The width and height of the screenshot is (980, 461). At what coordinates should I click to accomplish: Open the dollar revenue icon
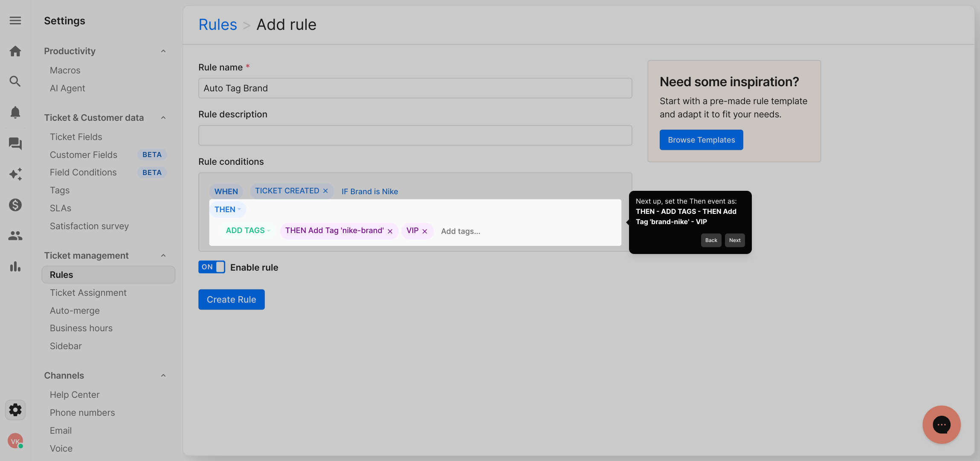pos(15,205)
